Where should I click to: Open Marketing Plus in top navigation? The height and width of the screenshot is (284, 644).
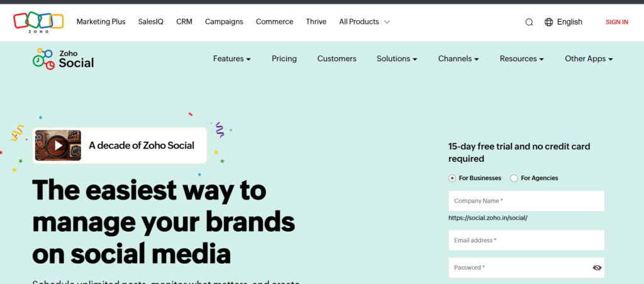tap(101, 22)
